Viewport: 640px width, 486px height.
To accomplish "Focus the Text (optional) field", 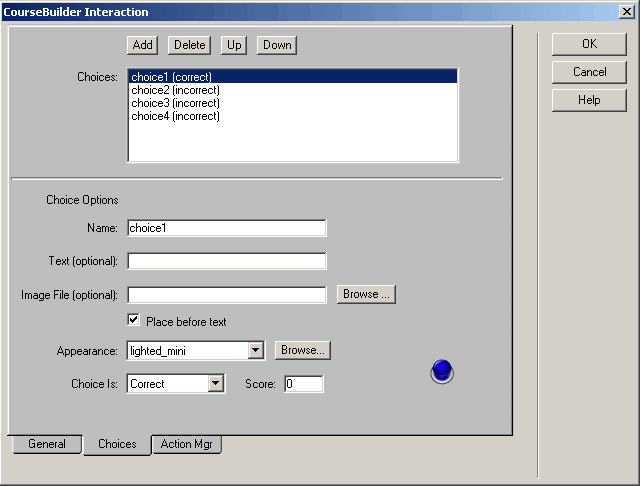I will click(x=227, y=261).
